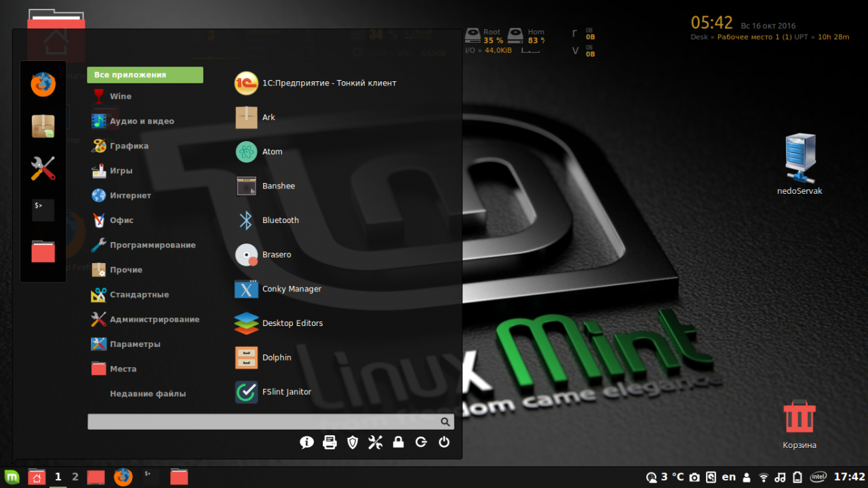This screenshot has width=868, height=488.
Task: Open the red files folder on bottom panel
Action: pyautogui.click(x=179, y=477)
